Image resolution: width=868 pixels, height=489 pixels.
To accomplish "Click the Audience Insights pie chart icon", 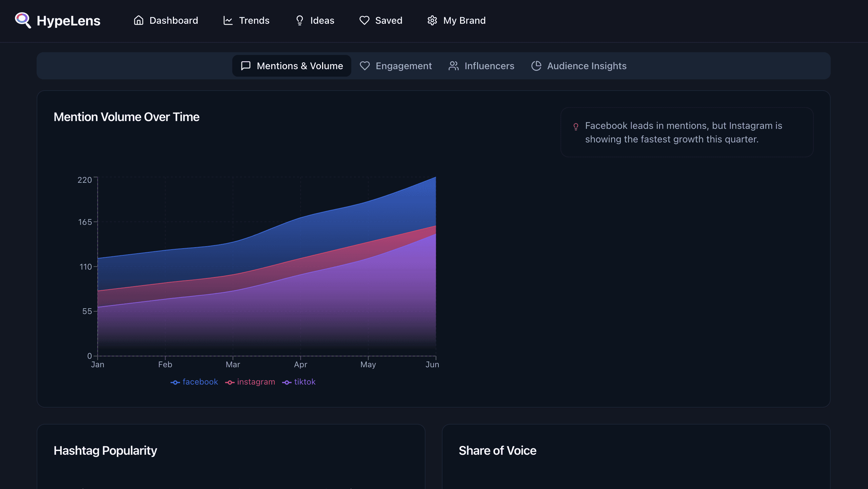I will pyautogui.click(x=536, y=65).
